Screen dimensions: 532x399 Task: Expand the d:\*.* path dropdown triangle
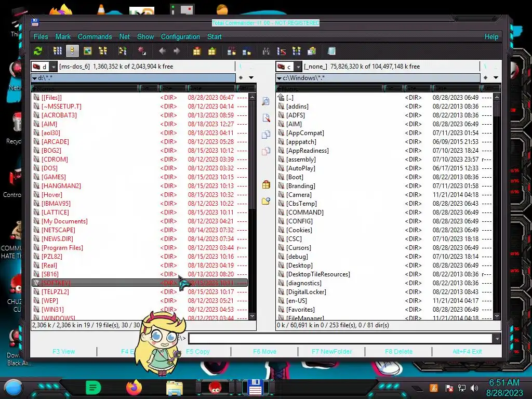[x=34, y=78]
